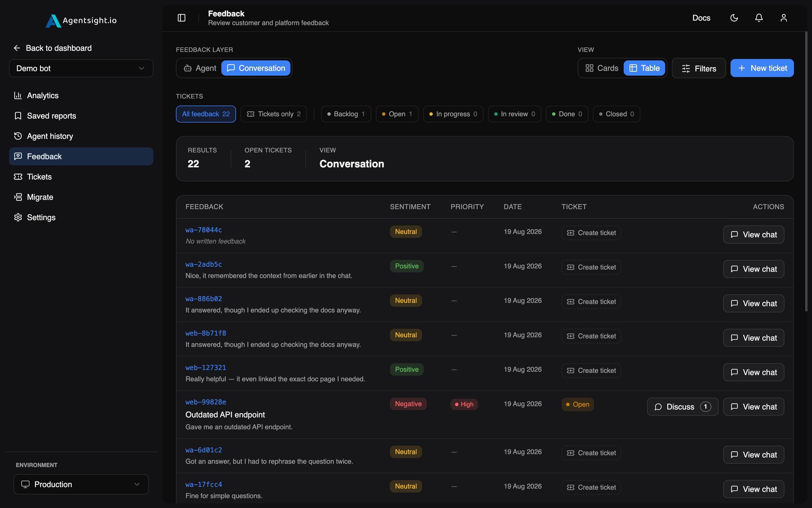This screenshot has width=812, height=508.
Task: Click the Open ticket status badge
Action: [x=577, y=404]
